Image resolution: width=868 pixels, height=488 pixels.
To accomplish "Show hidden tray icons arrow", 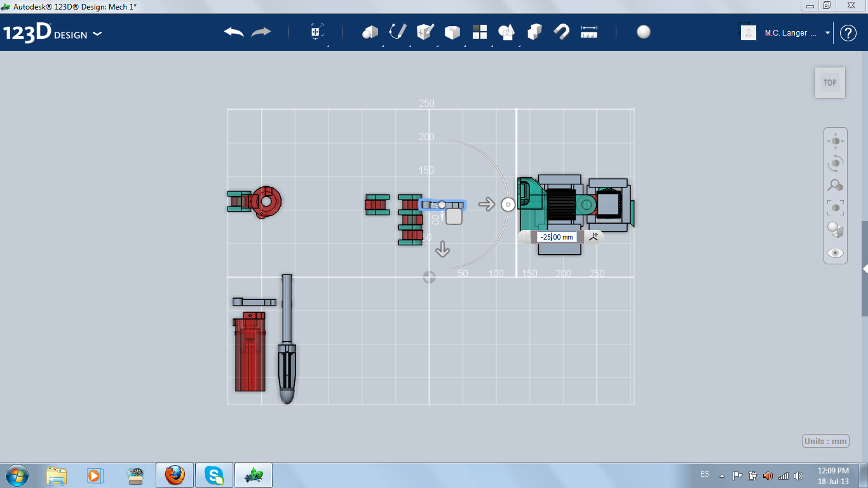I will coord(722,475).
